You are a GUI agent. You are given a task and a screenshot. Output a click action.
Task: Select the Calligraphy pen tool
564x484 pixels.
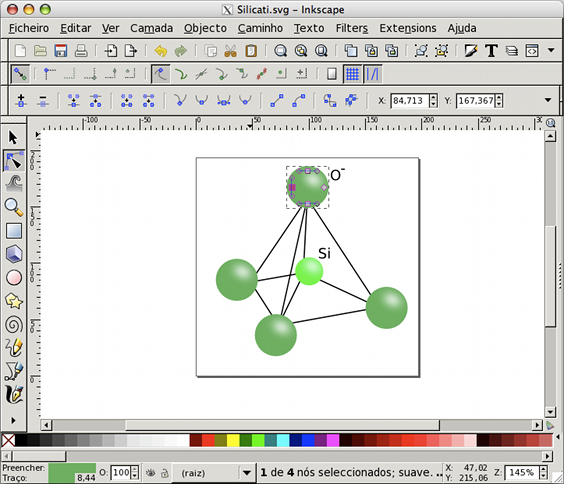click(x=14, y=395)
